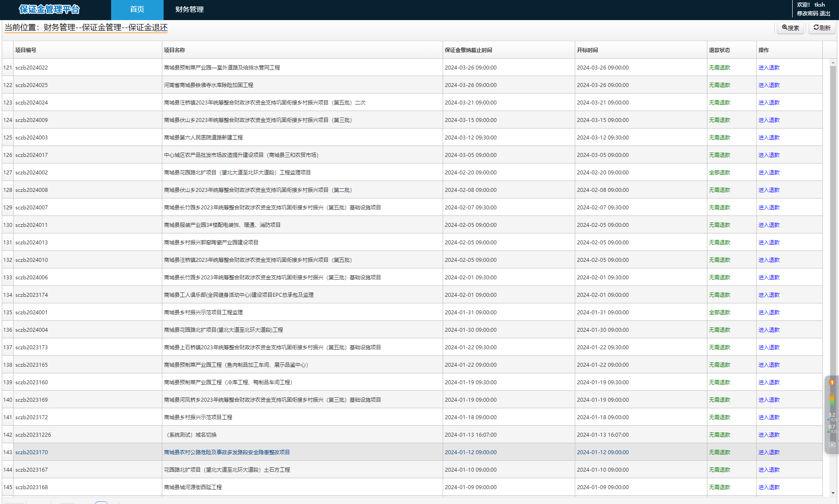Click opening time 2024-01-13 16:07:00
Viewport: 839px width, 504px height.
(603, 435)
